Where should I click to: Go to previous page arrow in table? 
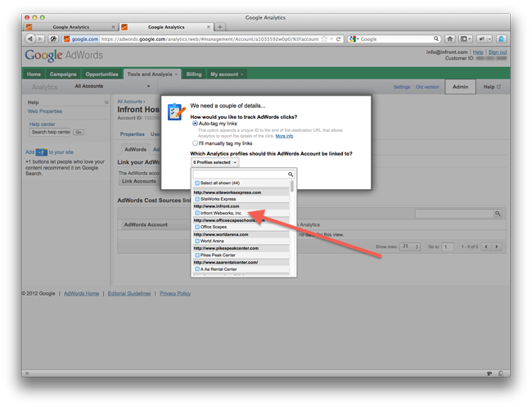coord(486,246)
